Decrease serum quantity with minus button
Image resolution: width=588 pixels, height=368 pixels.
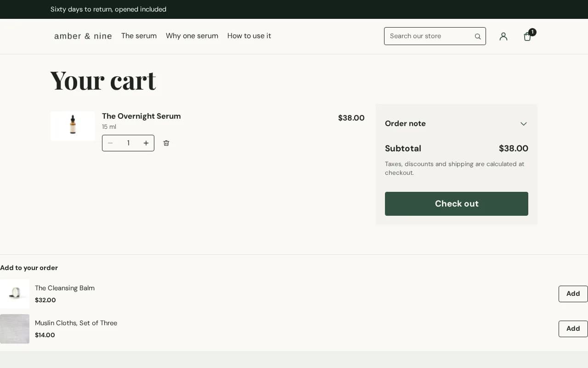110,143
